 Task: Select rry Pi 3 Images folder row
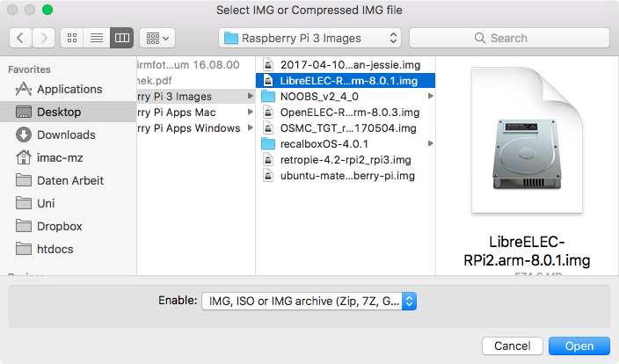[x=196, y=97]
